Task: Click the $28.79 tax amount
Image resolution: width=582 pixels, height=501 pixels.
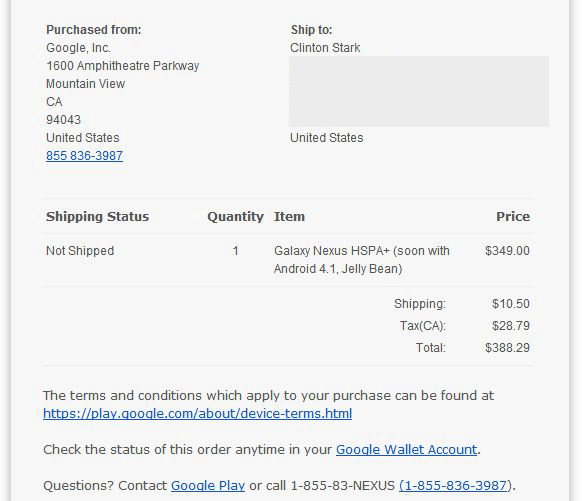Action: click(x=511, y=326)
